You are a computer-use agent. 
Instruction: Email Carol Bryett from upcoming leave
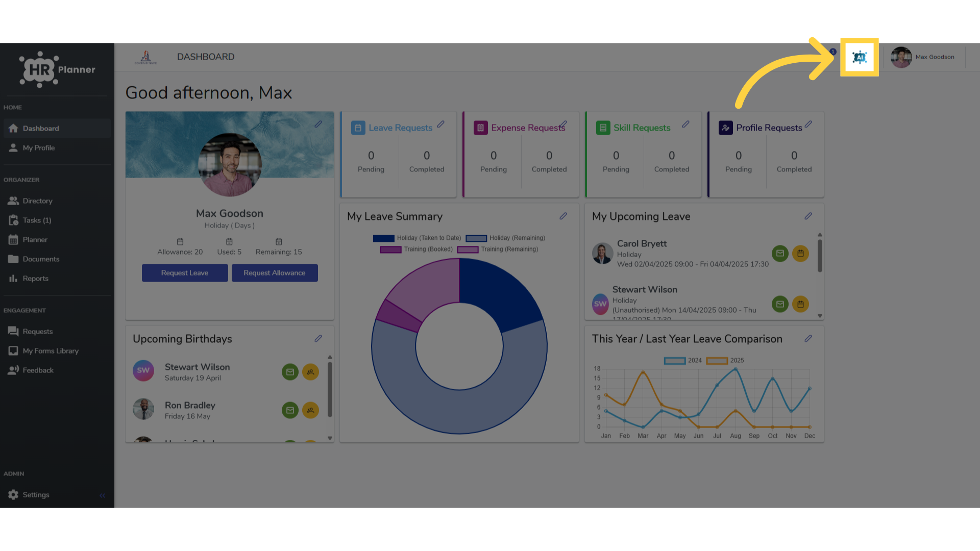(x=780, y=254)
